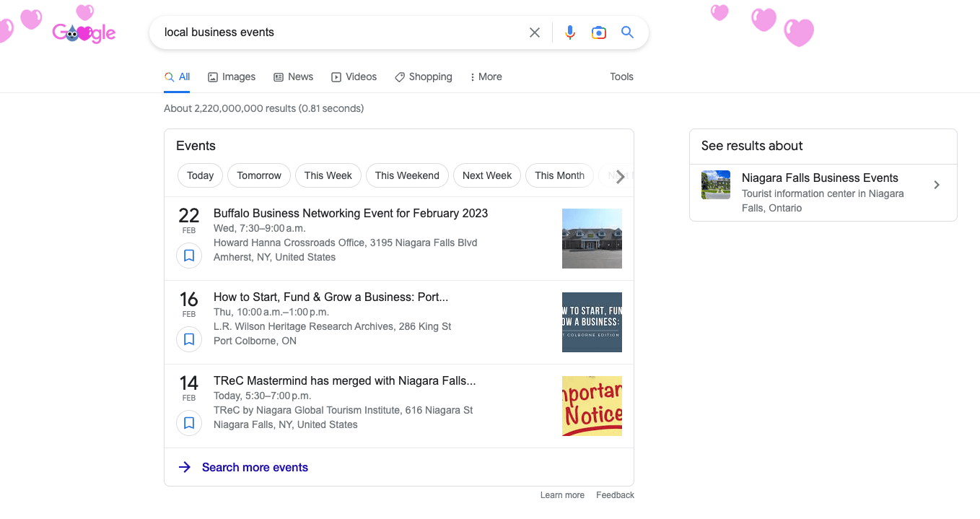The width and height of the screenshot is (980, 519).
Task: View the Buffalo Networking event building thumbnail
Action: pyautogui.click(x=592, y=239)
